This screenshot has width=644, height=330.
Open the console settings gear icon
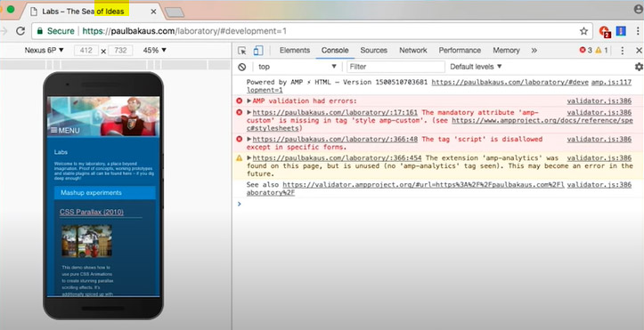coord(639,67)
